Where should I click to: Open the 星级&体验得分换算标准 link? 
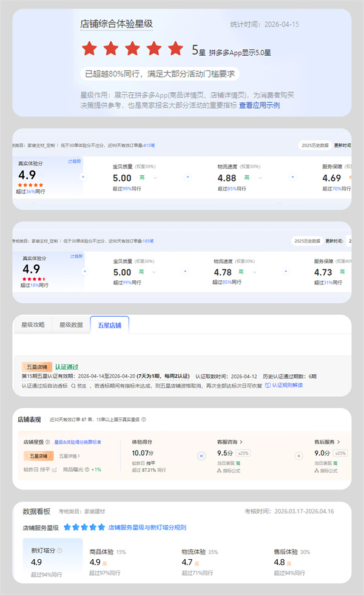pos(78,442)
